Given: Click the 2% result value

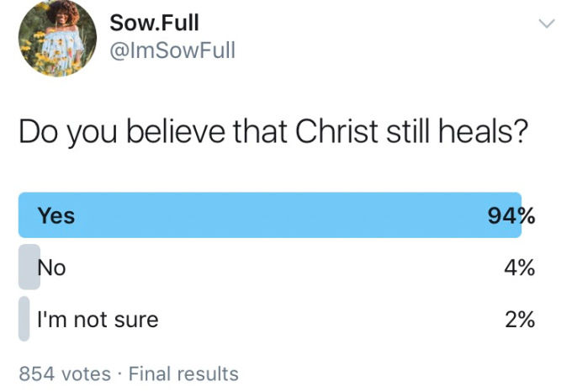Looking at the screenshot, I should (x=520, y=320).
